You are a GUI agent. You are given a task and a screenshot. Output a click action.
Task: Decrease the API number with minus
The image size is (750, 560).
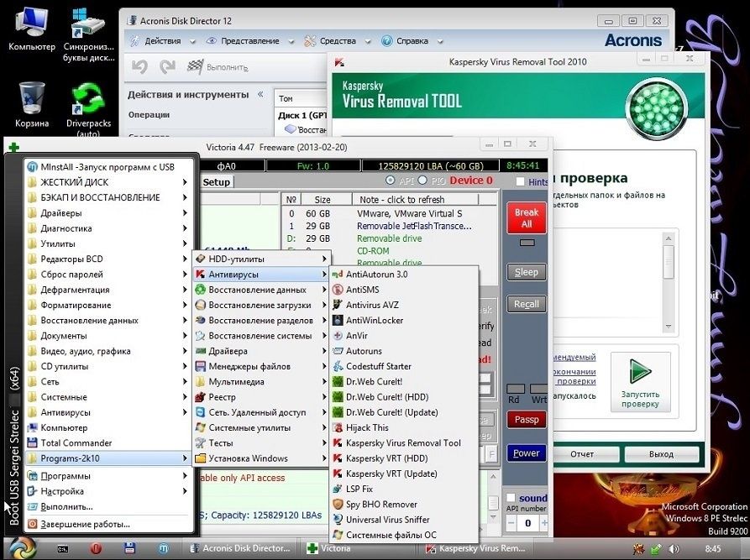tap(511, 523)
